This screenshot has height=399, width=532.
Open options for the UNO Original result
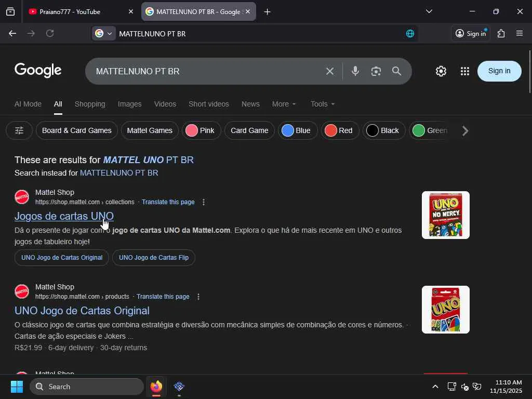(x=198, y=297)
